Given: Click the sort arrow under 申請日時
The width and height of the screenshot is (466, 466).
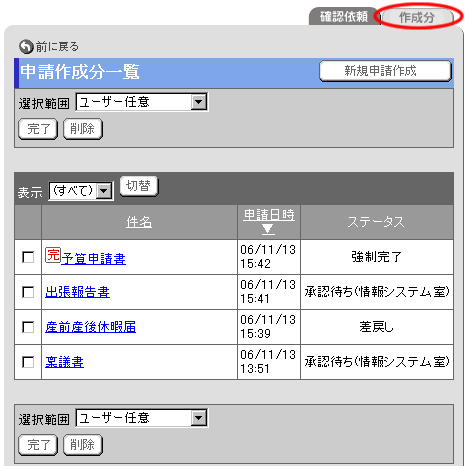Looking at the screenshot, I should coord(268,229).
